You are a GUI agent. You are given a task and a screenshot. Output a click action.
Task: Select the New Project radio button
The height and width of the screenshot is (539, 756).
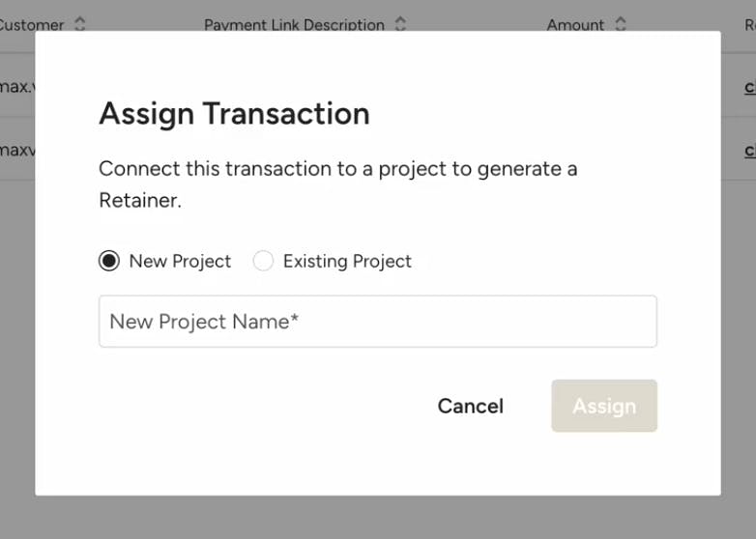point(109,261)
